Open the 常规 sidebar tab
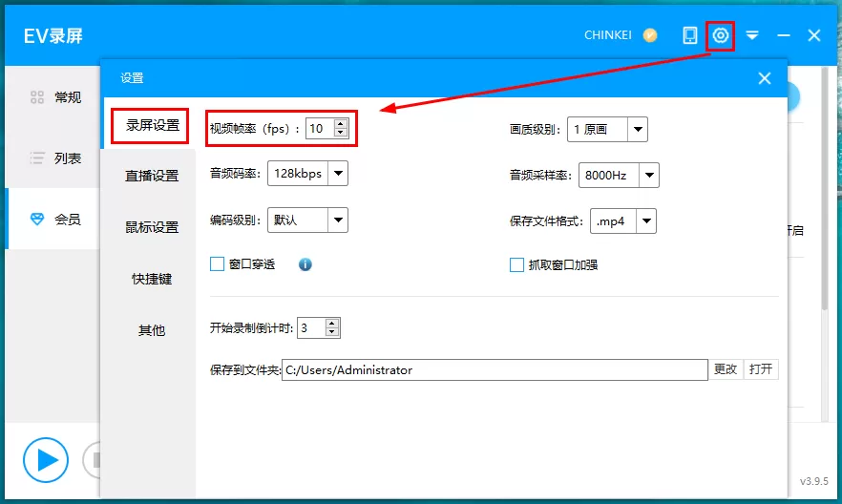This screenshot has height=504, width=842. (x=53, y=97)
